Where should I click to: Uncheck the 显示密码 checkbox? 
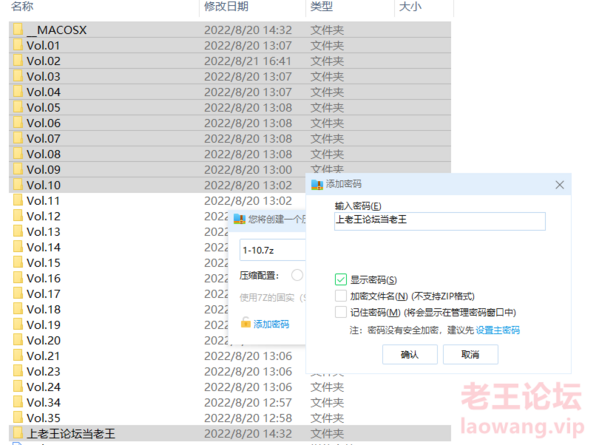coord(341,280)
